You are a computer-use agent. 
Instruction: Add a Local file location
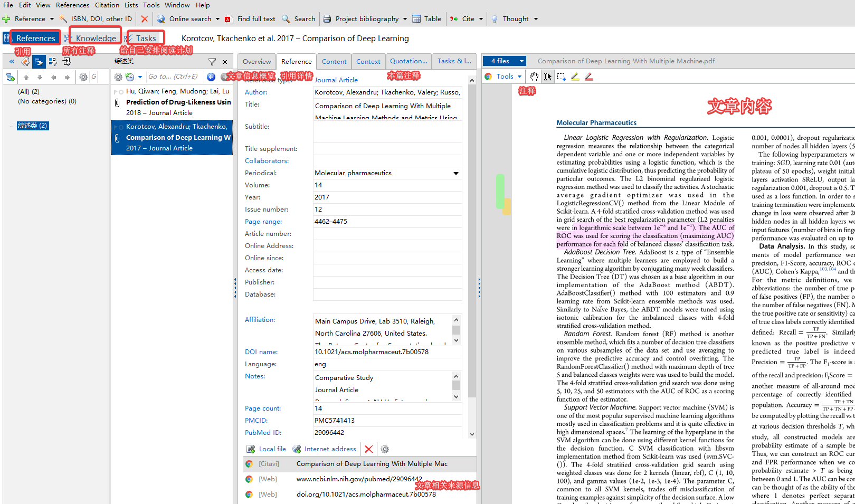pyautogui.click(x=267, y=449)
